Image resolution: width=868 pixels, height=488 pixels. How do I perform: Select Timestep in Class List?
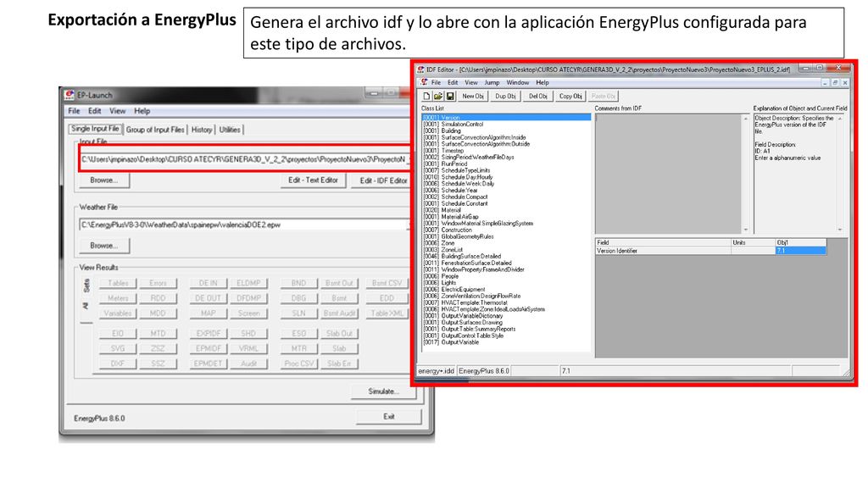(443, 151)
